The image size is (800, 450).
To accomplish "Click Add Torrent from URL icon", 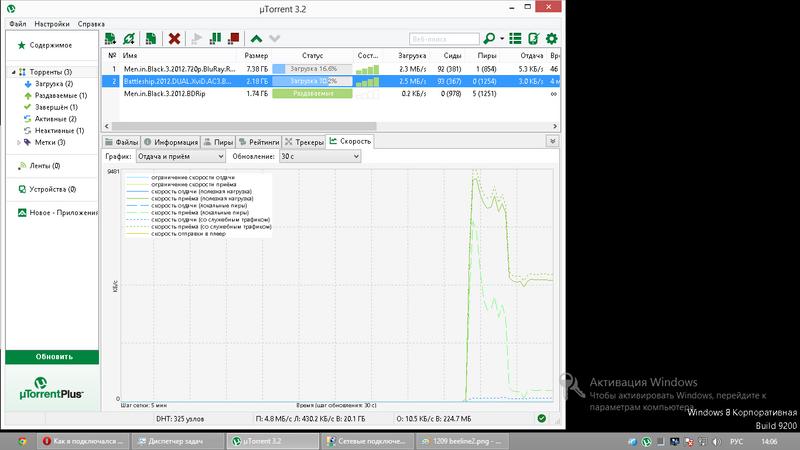I will pyautogui.click(x=129, y=38).
